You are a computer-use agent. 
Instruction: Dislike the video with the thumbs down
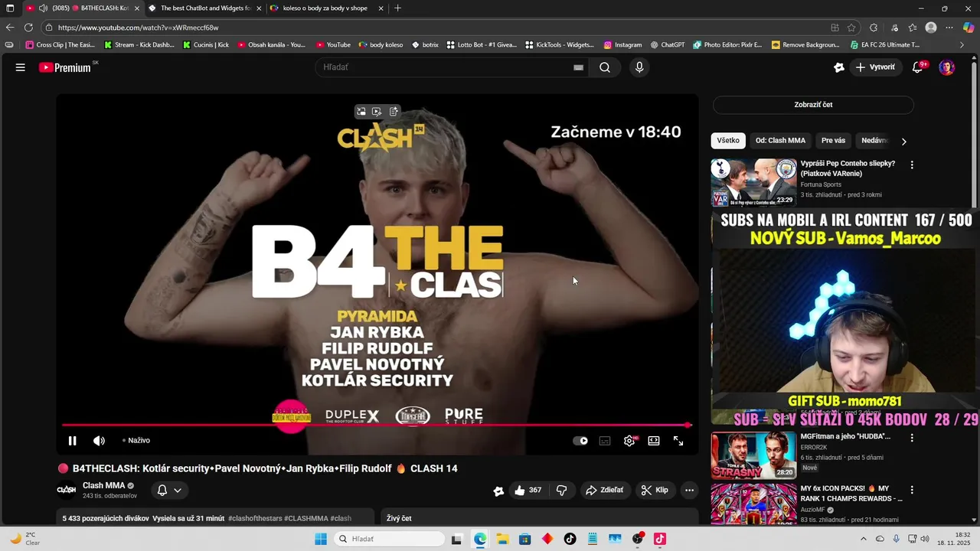click(561, 491)
